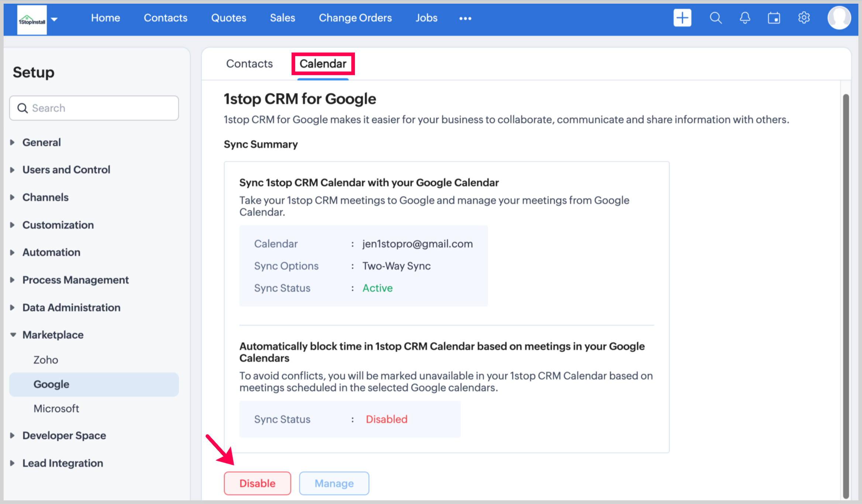Click the vertical scrollbar on right

tap(846, 295)
